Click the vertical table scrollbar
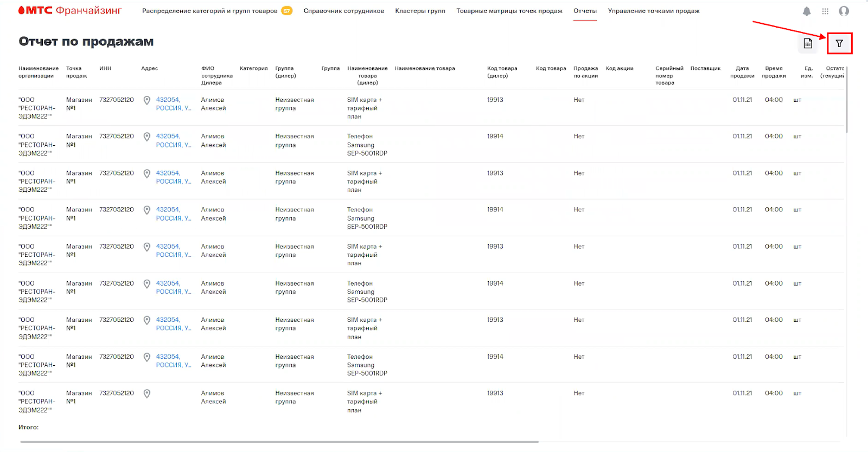Viewport: 868px width, 452px height. [x=846, y=100]
